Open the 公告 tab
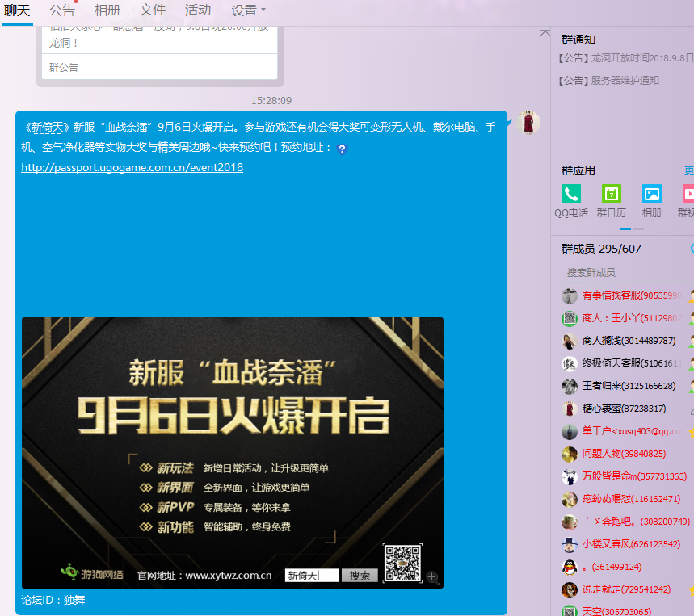 (x=62, y=10)
